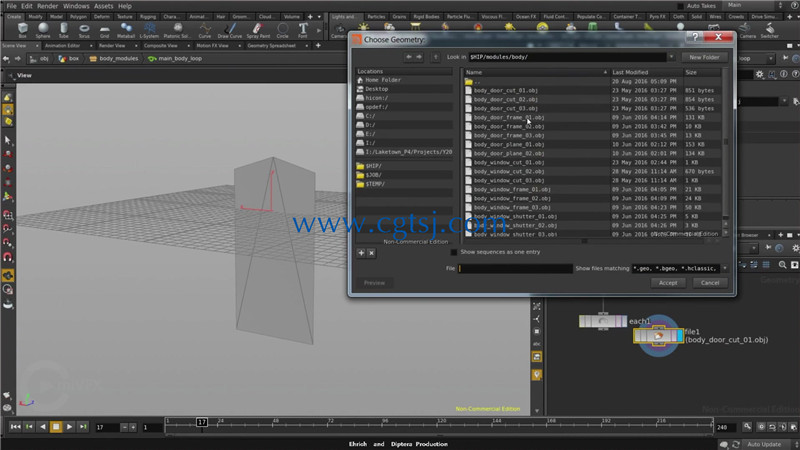Go back in the file dialog
Image resolution: width=800 pixels, height=450 pixels.
tap(409, 57)
